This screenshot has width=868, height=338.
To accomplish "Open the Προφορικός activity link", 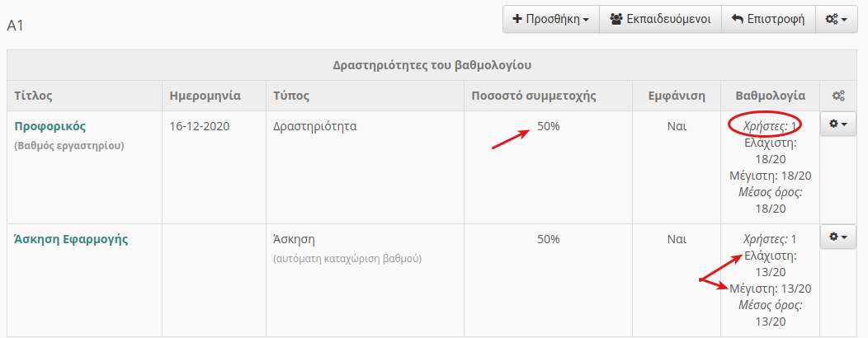I will coord(50,126).
